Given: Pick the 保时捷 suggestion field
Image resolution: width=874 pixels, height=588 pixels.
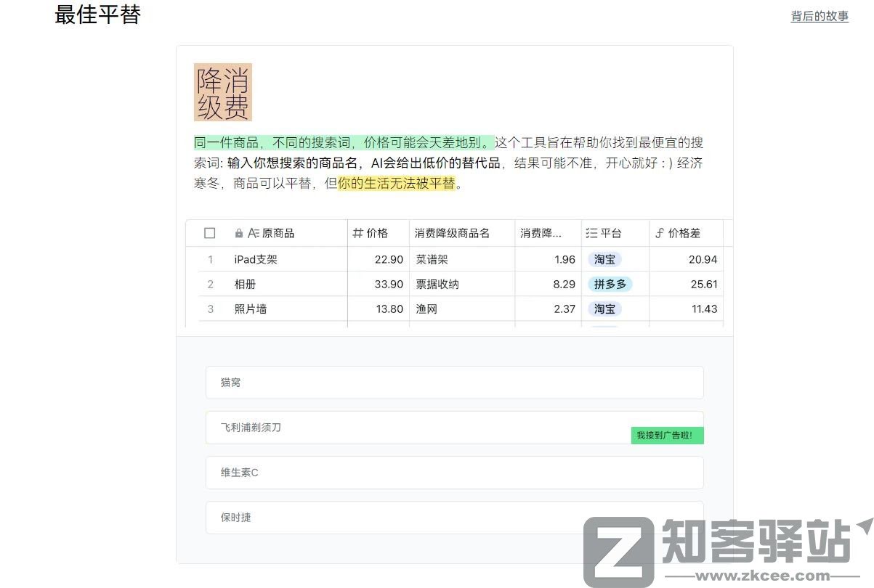Looking at the screenshot, I should pos(392,518).
